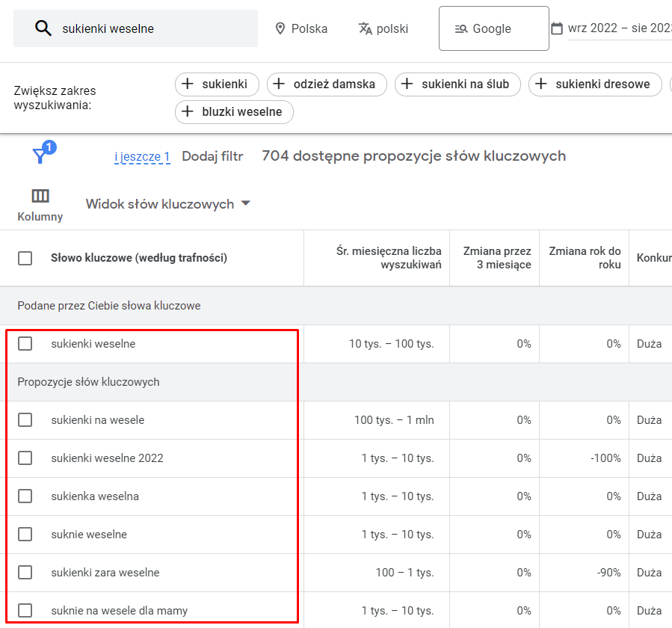Add the sukienki dresowe chip
Screen dimensions: 672x628
click(595, 84)
